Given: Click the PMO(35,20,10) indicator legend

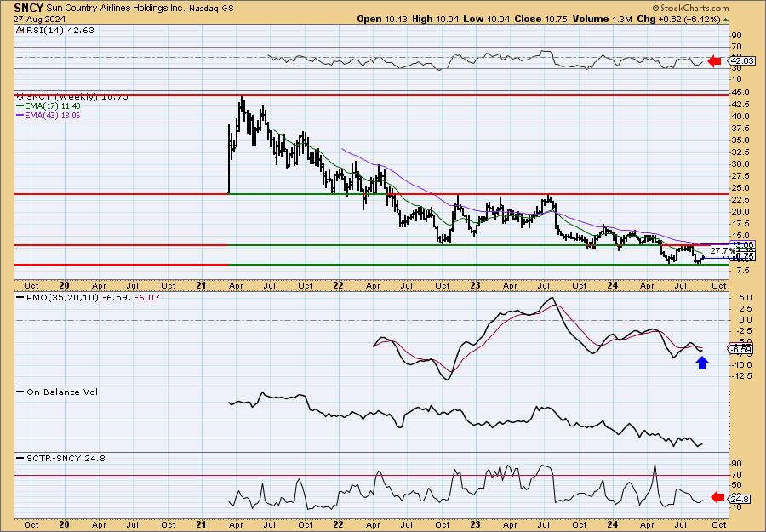Looking at the screenshot, I should [x=88, y=298].
